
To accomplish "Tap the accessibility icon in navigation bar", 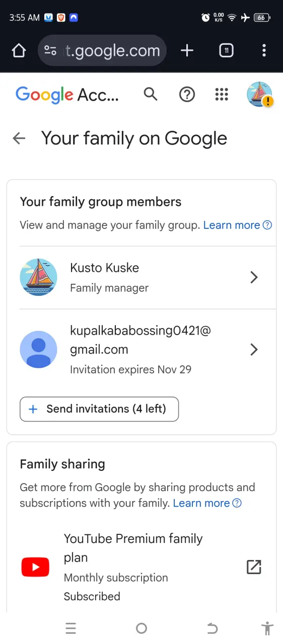I will [267, 628].
